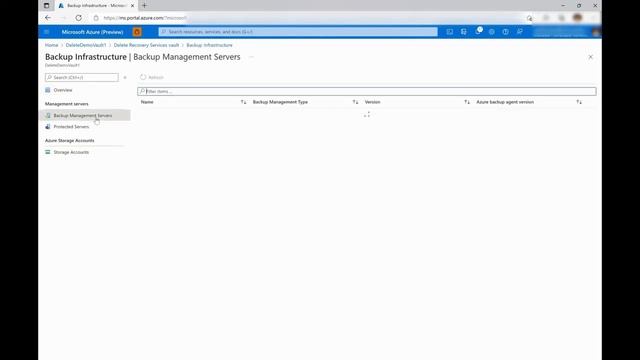Open DeleteDemoVault1 in the breadcrumb
Screen dimensions: 640x360
(86, 45)
